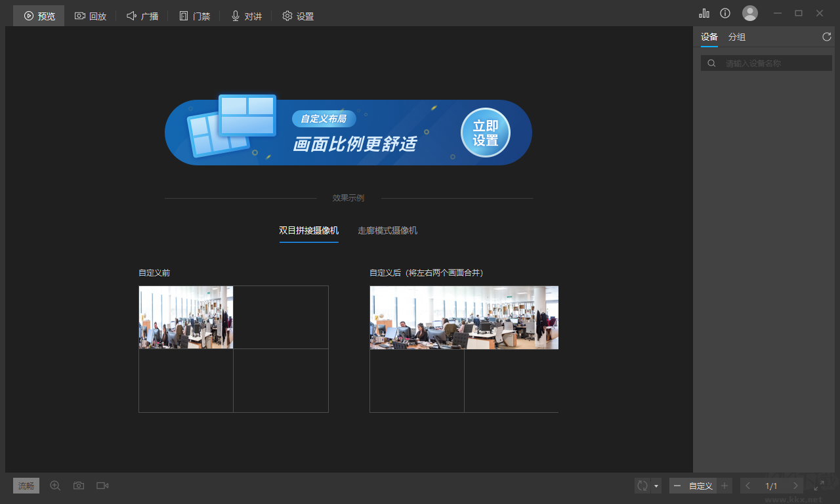The width and height of the screenshot is (840, 504).
Task: Open the dropdown arrow beside the cycle icon
Action: coord(655,486)
